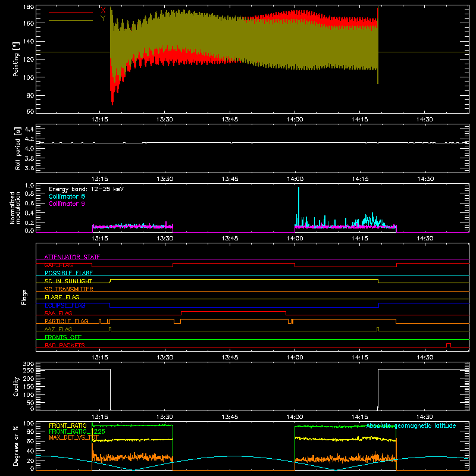Select the 'Collimator 8' legend entry
Screen dimensions: 476x476
67,196
